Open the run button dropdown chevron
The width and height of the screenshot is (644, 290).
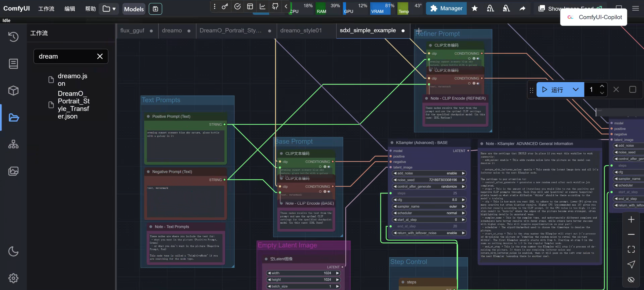576,90
